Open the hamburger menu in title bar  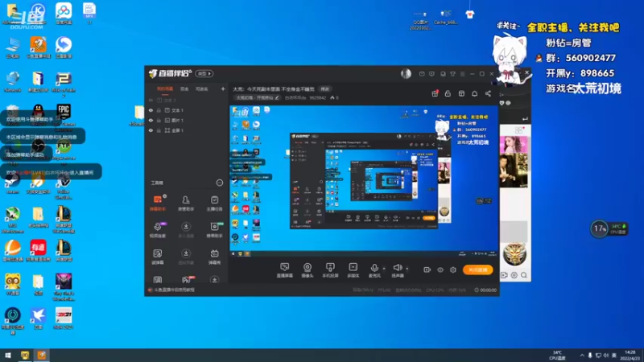pos(462,74)
